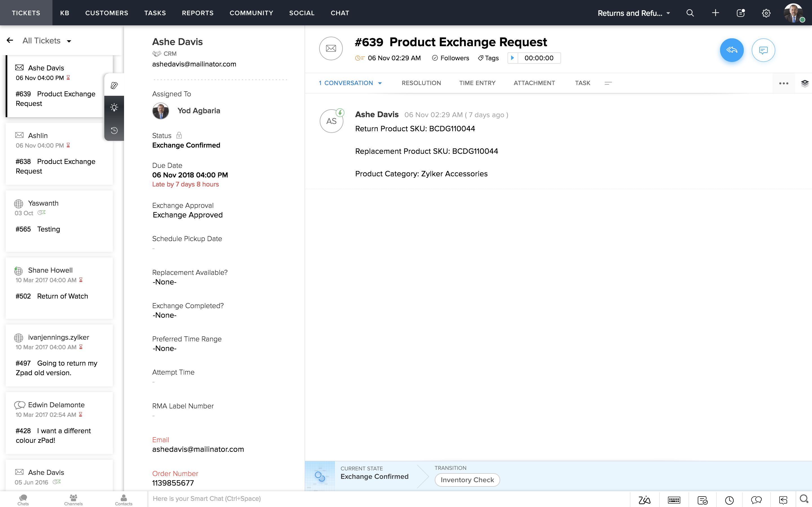Switch to the Resolution tab
Image resolution: width=812 pixels, height=507 pixels.
421,83
